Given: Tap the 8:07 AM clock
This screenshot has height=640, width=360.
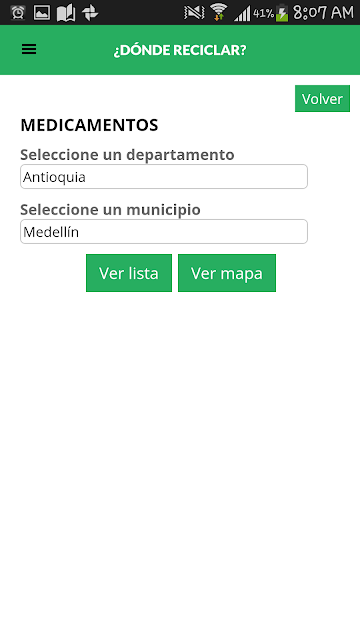Looking at the screenshot, I should (323, 13).
